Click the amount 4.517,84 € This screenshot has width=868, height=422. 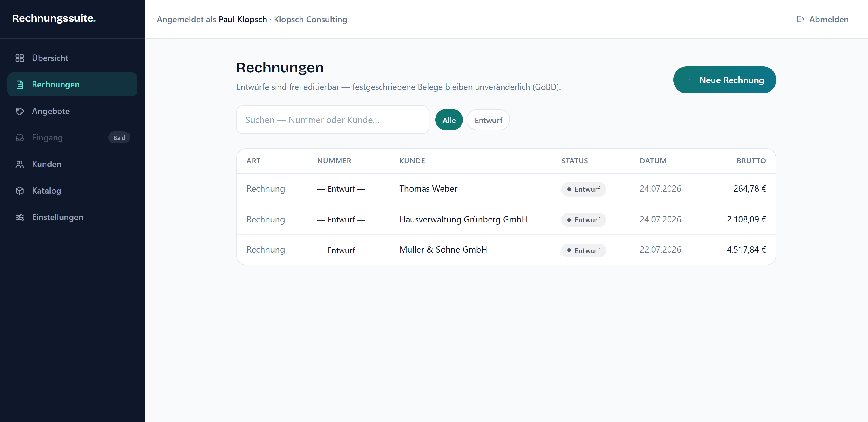pos(746,250)
